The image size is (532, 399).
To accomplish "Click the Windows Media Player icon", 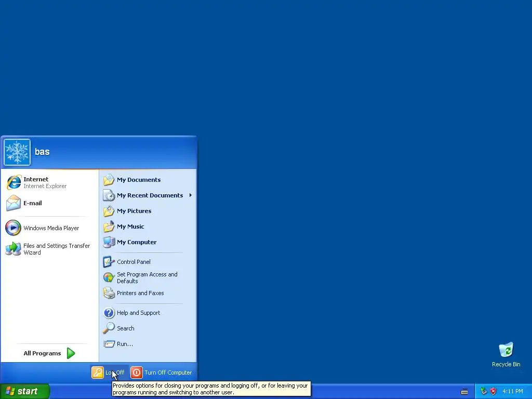I will point(13,228).
